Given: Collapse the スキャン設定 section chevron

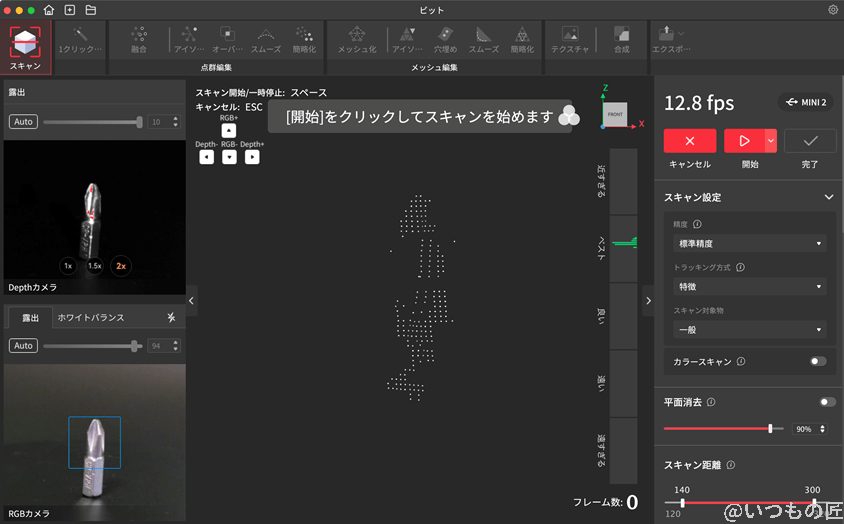Looking at the screenshot, I should (x=828, y=198).
